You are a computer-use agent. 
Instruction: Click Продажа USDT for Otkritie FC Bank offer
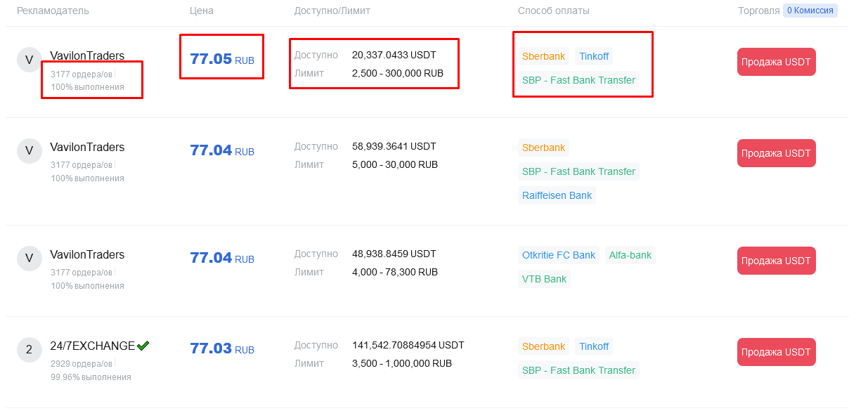click(x=776, y=261)
